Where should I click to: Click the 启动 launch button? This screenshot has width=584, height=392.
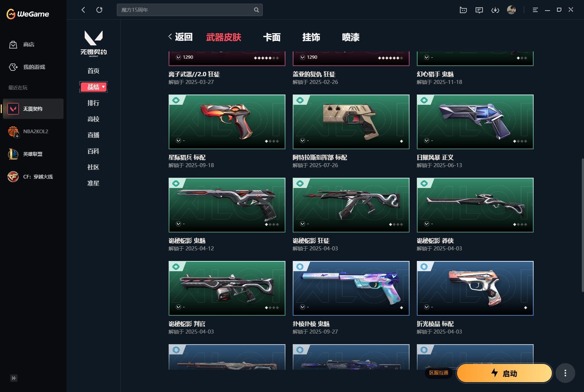504,373
